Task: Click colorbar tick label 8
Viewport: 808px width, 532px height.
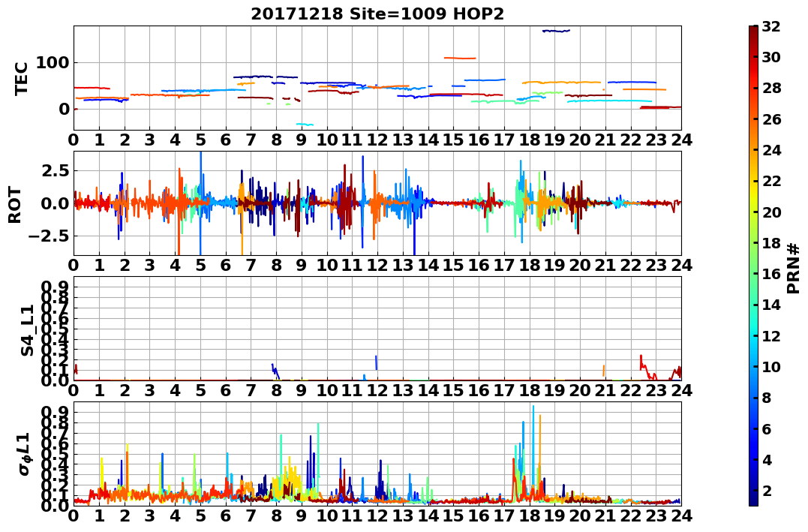Action: (x=766, y=398)
